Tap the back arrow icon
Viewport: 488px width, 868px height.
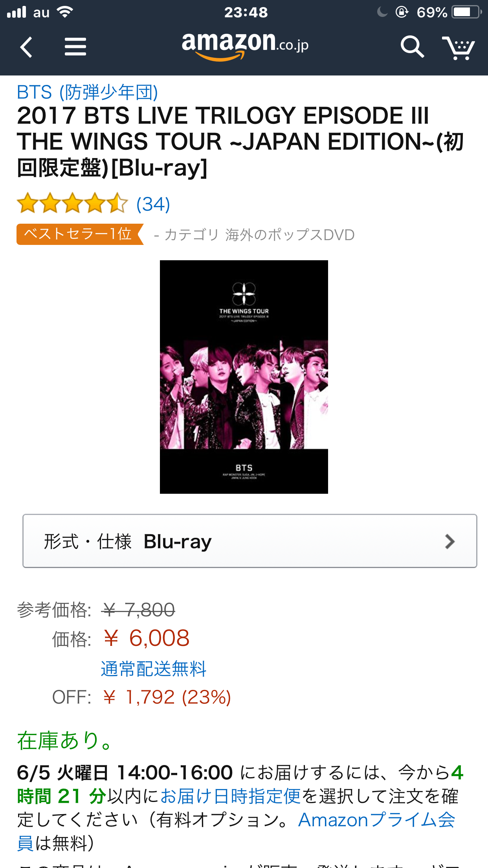[x=26, y=47]
